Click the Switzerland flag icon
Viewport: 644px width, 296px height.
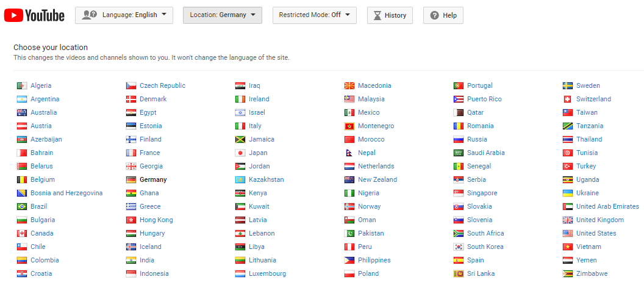[x=568, y=99]
